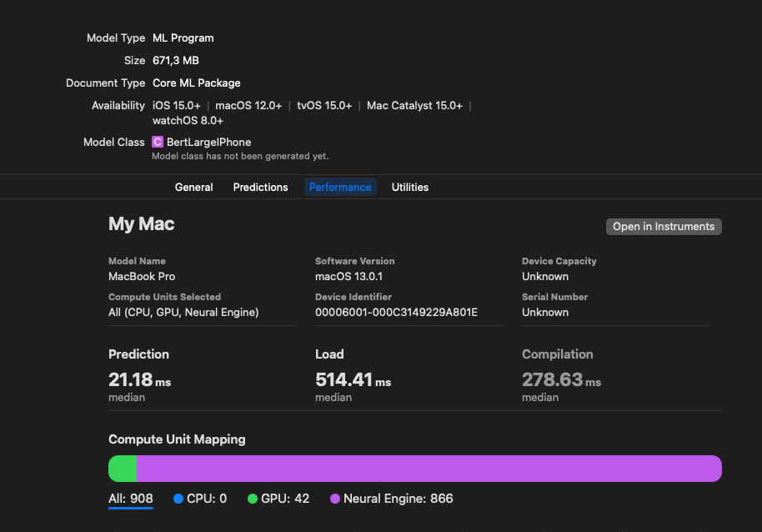This screenshot has height=532, width=762.
Task: Click the 278.63 ms Compilation median value
Action: 561,380
